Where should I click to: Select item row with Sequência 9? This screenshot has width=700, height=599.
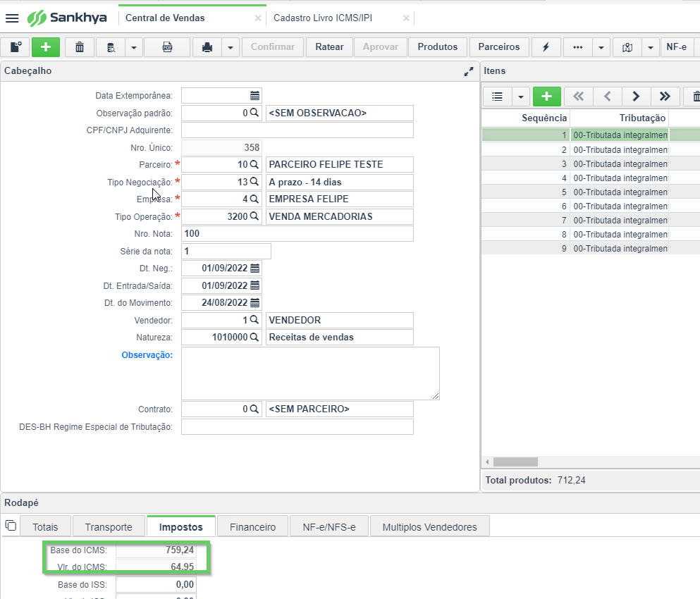pos(591,249)
